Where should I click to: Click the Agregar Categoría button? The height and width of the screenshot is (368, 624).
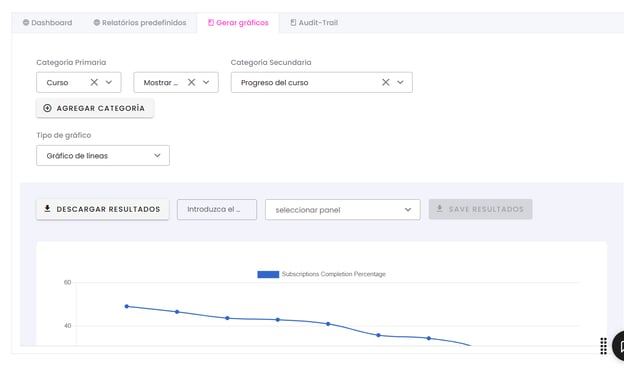(95, 108)
